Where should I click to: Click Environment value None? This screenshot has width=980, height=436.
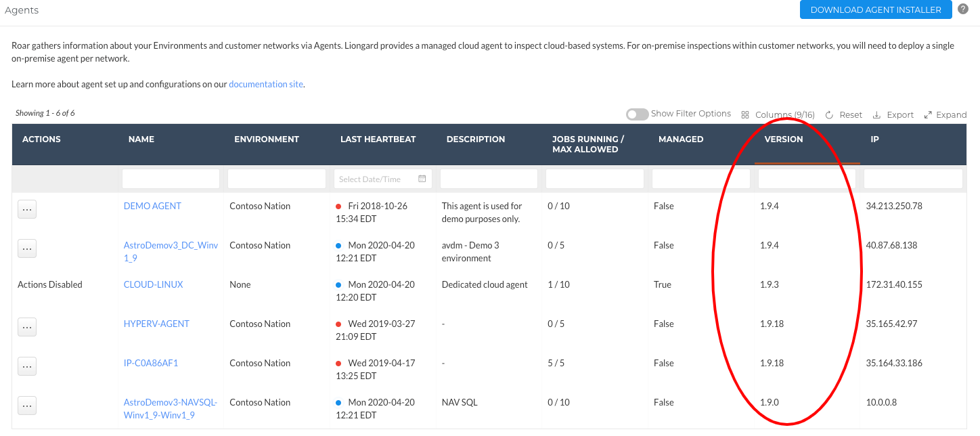240,284
